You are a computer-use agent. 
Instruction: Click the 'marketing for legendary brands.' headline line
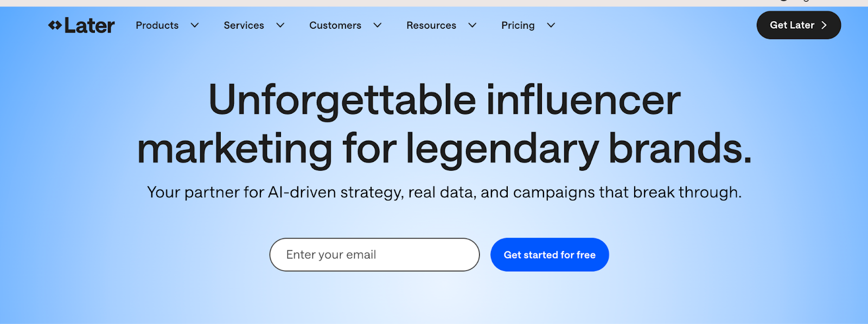tap(444, 148)
